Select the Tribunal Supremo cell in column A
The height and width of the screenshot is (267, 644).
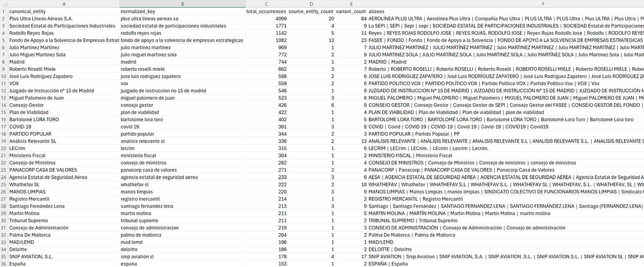point(63,220)
